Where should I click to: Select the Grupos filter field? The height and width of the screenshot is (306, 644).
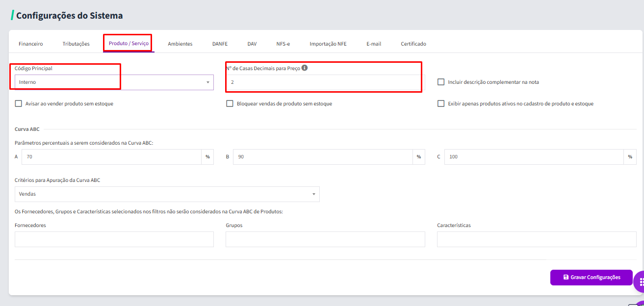coord(325,239)
